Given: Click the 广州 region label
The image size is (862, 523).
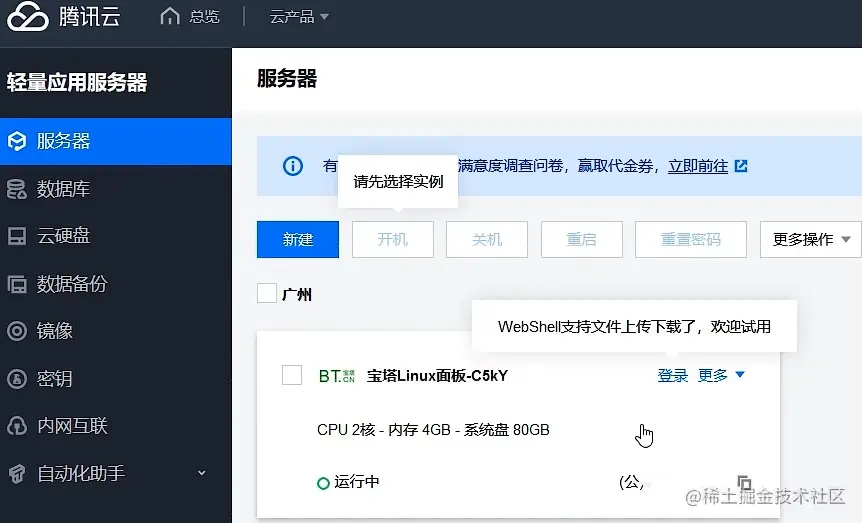Looking at the screenshot, I should 297,295.
